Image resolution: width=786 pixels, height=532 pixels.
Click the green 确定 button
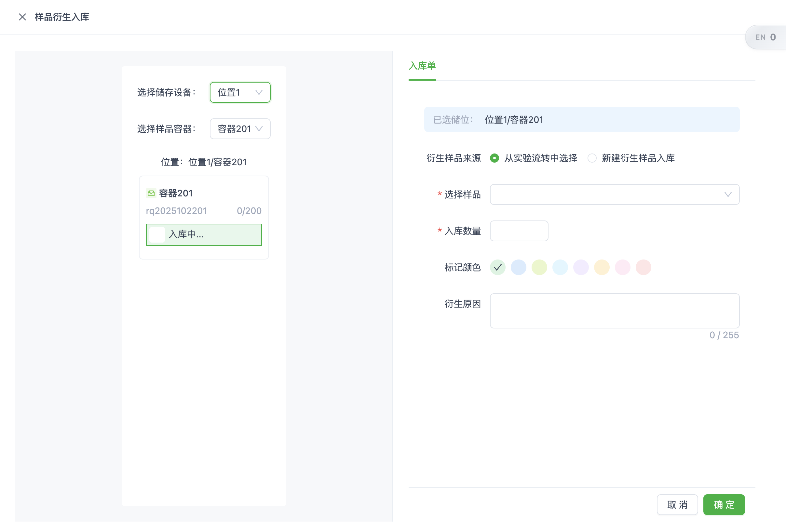(724, 504)
